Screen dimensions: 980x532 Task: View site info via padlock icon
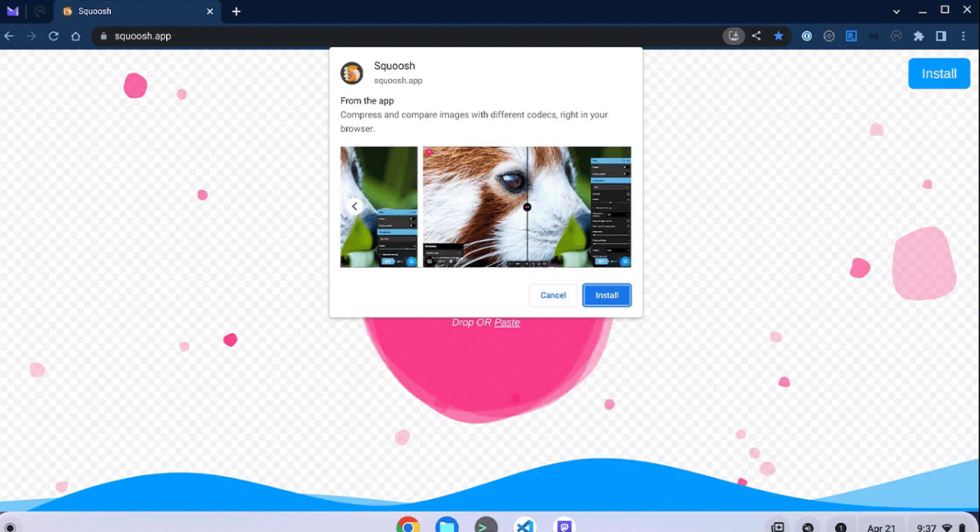click(104, 36)
